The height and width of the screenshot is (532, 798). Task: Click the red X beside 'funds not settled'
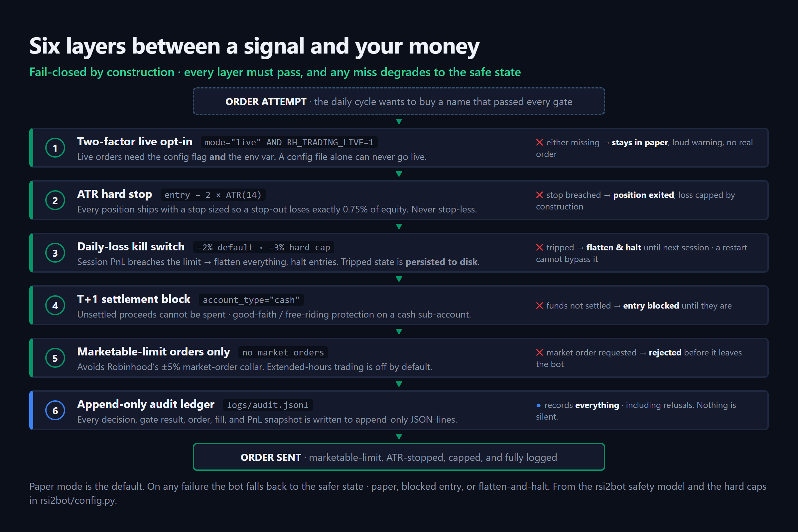[x=539, y=306]
